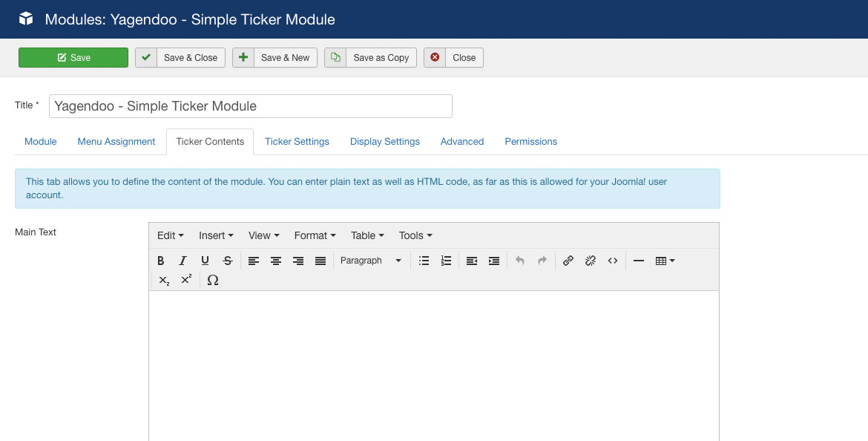868x441 pixels.
Task: Switch to the Menu Assignment tab
Action: [116, 141]
